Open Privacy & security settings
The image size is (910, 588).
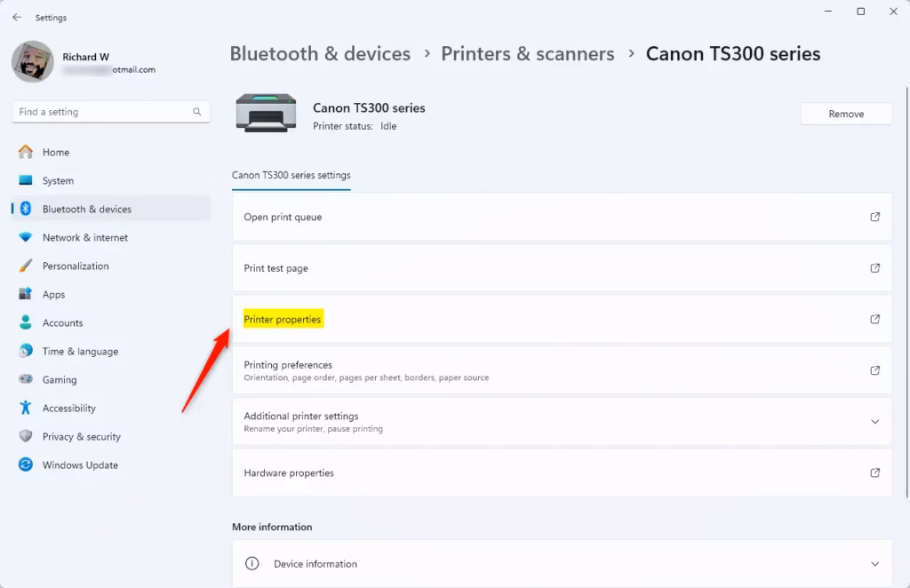(111, 436)
